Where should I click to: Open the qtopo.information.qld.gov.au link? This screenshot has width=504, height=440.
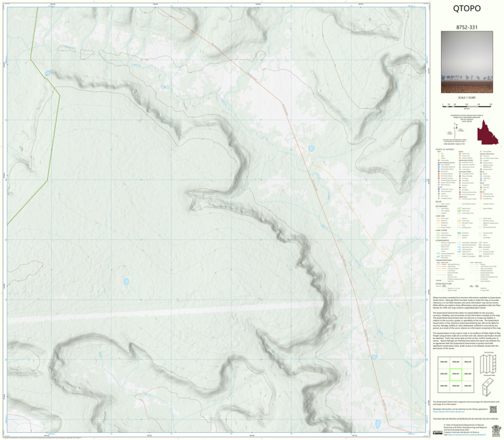(450, 411)
